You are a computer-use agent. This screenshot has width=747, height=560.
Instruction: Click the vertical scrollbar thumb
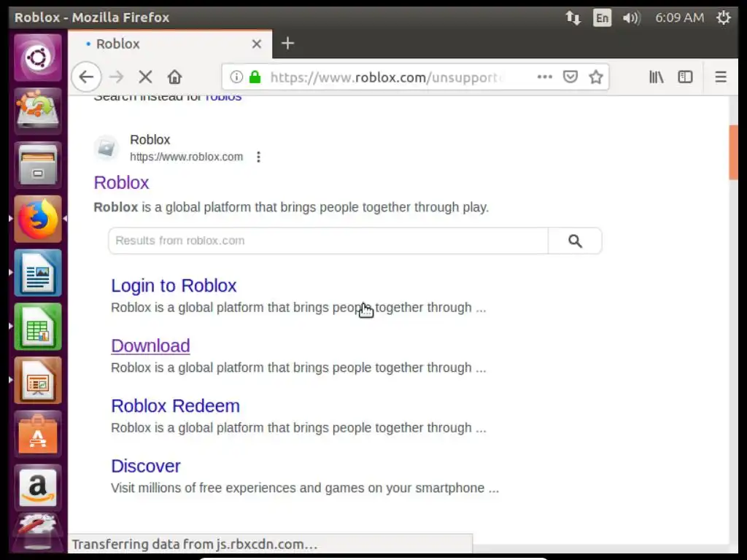click(x=733, y=152)
